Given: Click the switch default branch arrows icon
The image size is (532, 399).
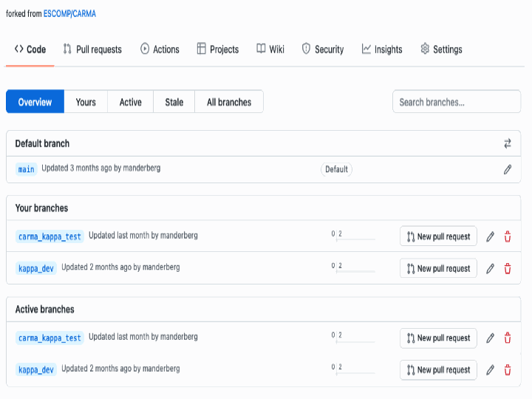Looking at the screenshot, I should [x=508, y=143].
